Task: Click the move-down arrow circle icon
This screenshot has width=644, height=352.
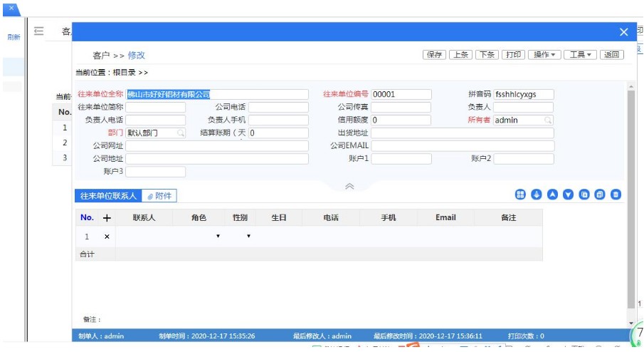Action: [568, 195]
